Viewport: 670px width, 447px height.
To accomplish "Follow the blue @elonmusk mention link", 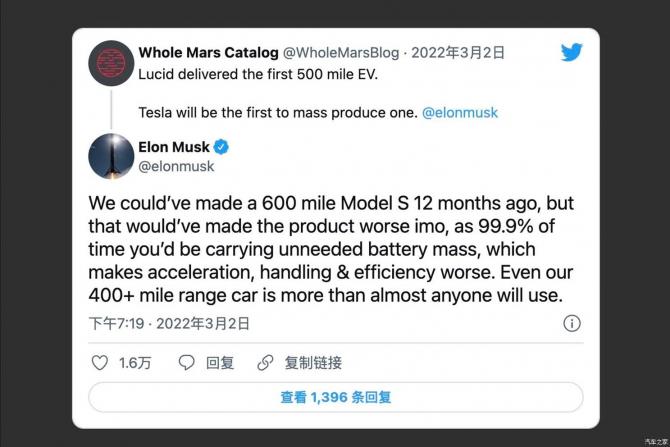I will pyautogui.click(x=460, y=113).
